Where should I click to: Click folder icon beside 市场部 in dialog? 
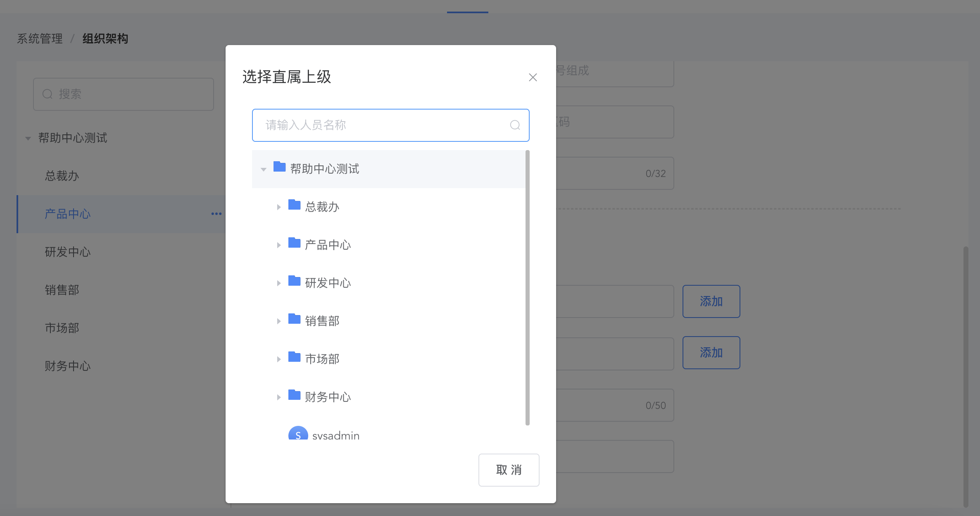click(295, 356)
